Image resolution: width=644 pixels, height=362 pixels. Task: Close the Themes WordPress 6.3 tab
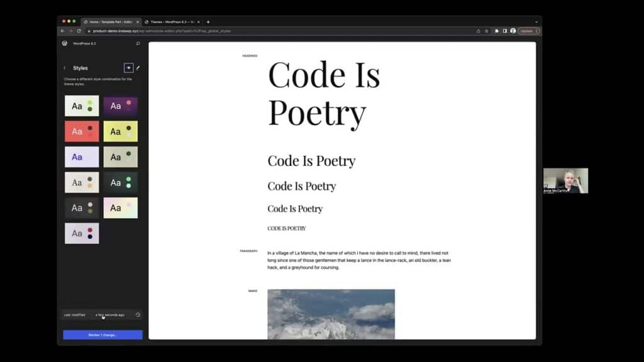click(198, 22)
